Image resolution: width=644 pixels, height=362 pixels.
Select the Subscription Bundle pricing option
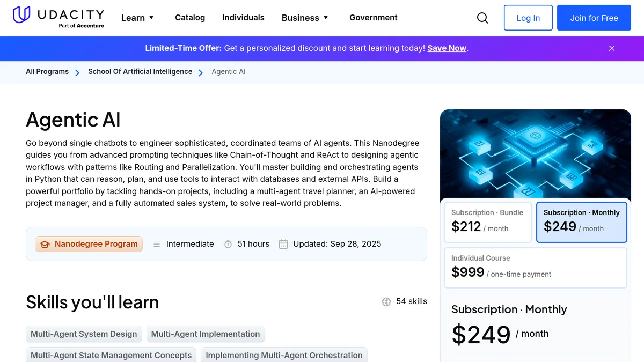coord(487,221)
